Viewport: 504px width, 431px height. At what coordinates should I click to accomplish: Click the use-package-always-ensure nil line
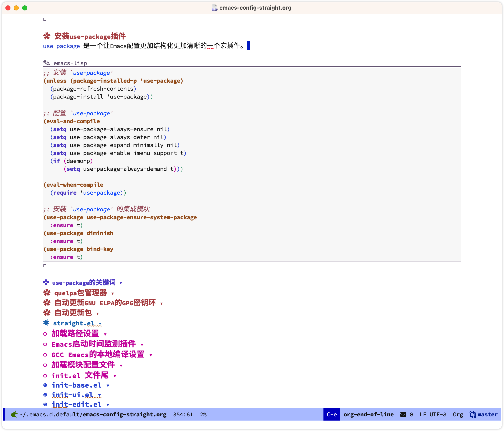110,129
